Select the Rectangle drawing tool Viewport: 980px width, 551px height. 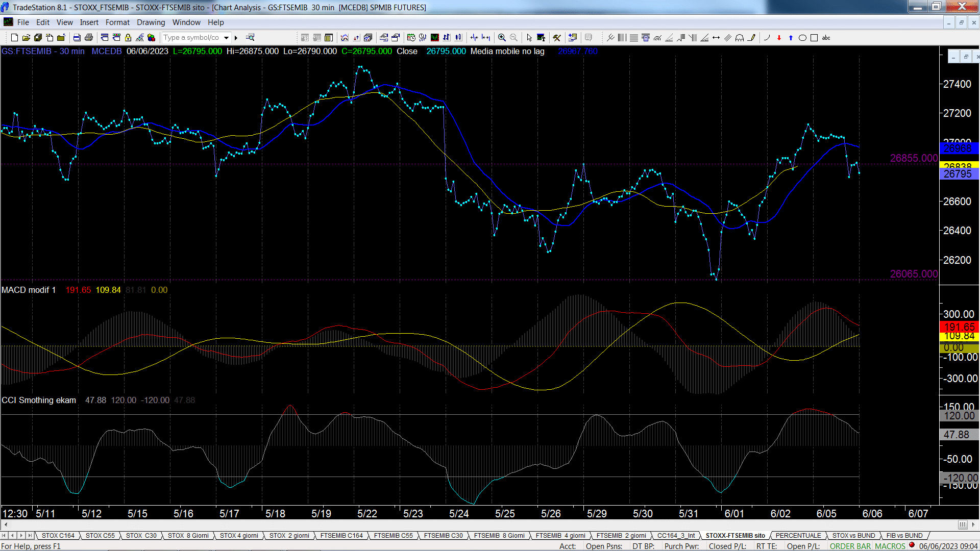tap(814, 37)
